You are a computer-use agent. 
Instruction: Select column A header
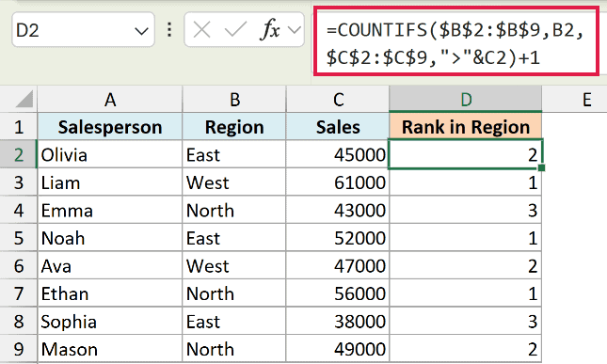(x=110, y=100)
